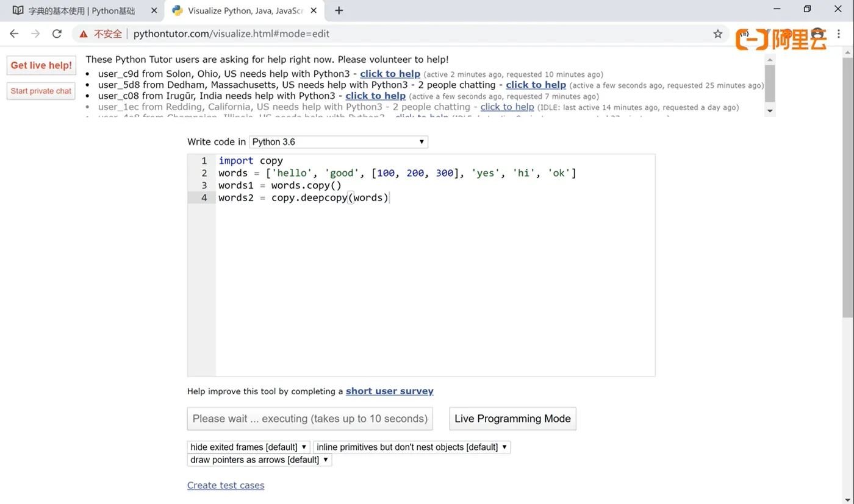Click help link for user_c9d from Solon
This screenshot has width=854, height=504.
click(x=390, y=74)
